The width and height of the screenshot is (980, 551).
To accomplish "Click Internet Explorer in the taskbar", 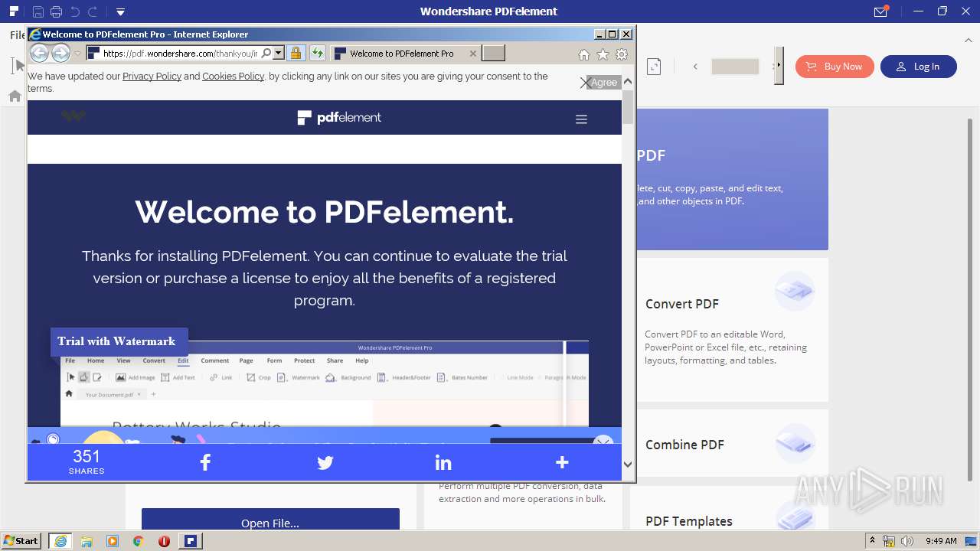I will [60, 541].
